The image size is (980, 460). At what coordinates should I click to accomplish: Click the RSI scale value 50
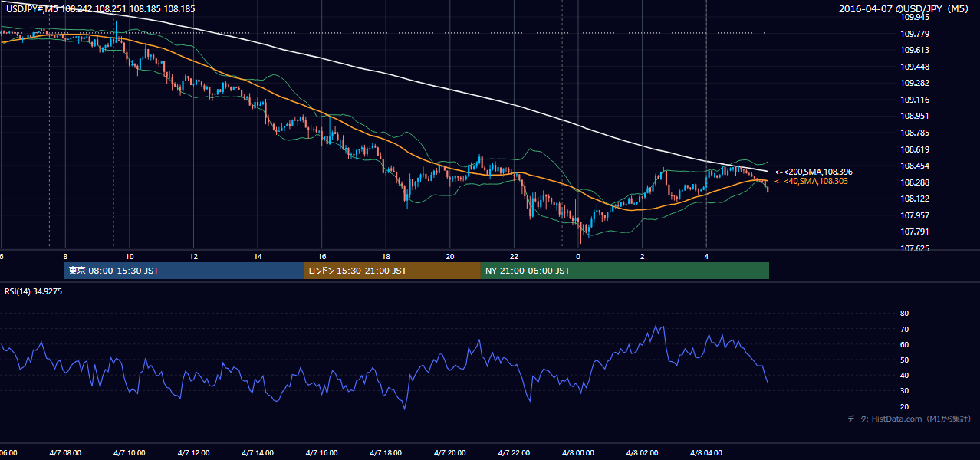[904, 360]
